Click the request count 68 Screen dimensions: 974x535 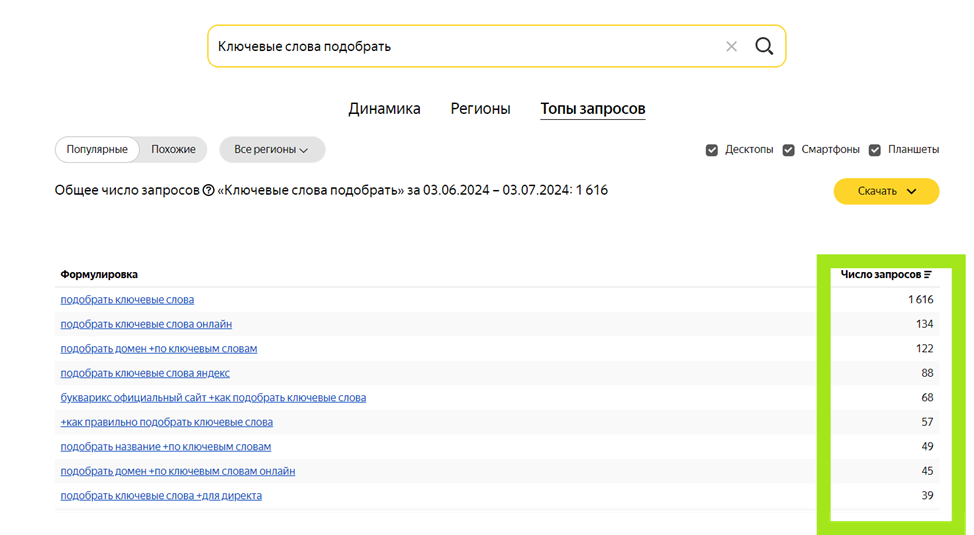coord(927,398)
